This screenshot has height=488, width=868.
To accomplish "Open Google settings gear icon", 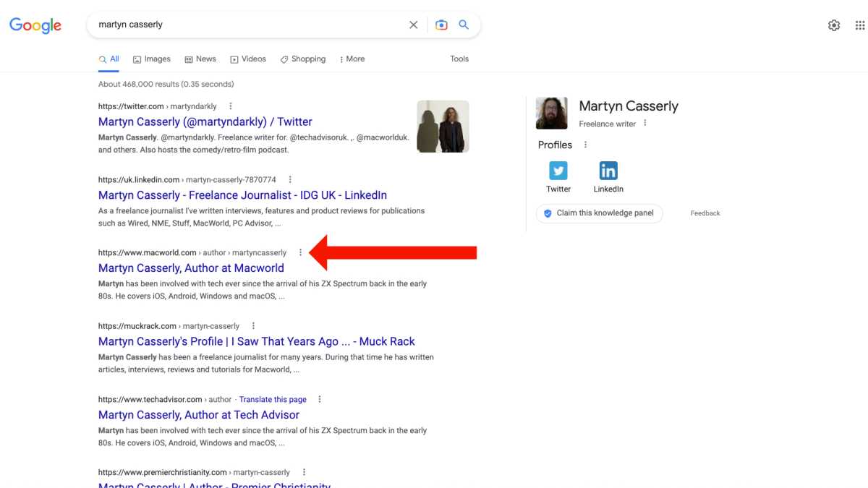I will point(834,25).
